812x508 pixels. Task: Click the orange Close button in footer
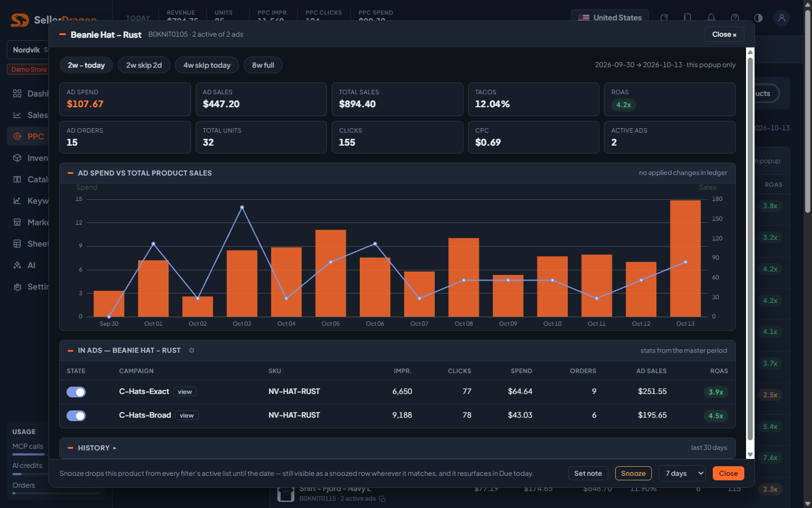(729, 474)
